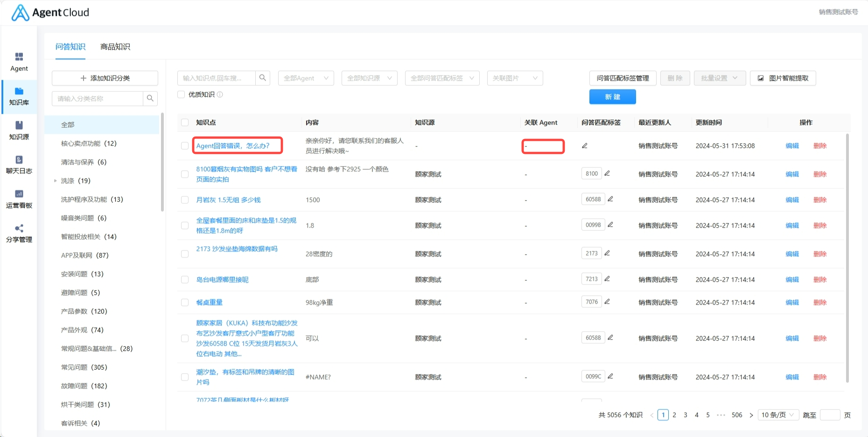Viewport: 868px width, 437px height.
Task: Open the 聊天日志 sidebar section
Action: [x=19, y=165]
